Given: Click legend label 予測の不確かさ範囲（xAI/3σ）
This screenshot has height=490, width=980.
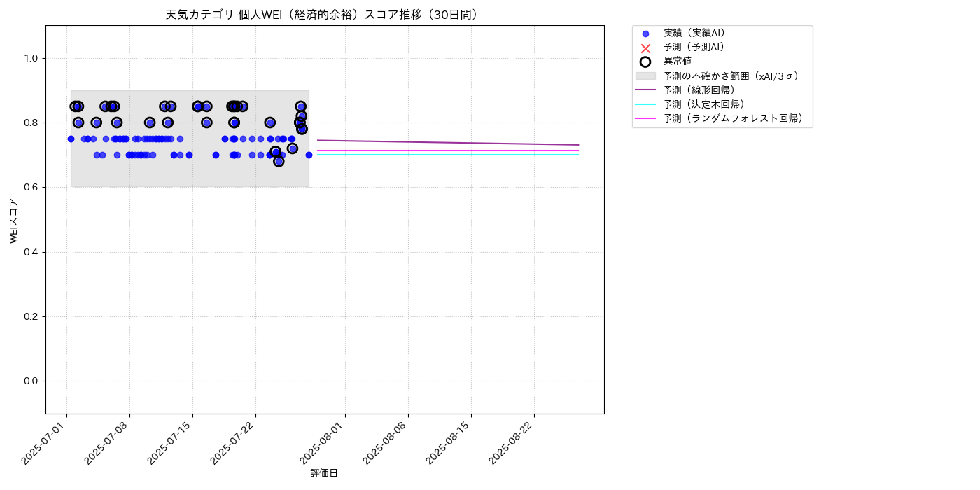Looking at the screenshot, I should [734, 76].
